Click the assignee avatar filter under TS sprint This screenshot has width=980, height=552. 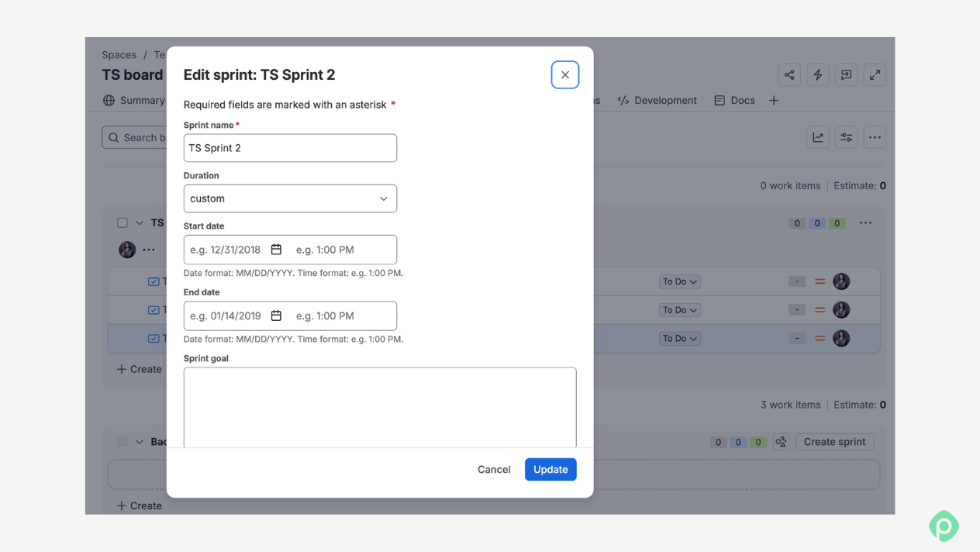(x=127, y=250)
